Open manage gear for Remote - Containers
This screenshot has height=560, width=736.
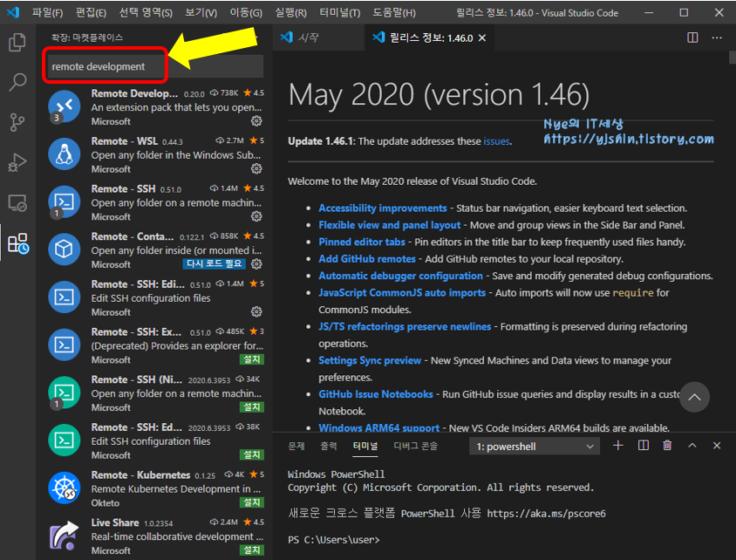coord(256,263)
